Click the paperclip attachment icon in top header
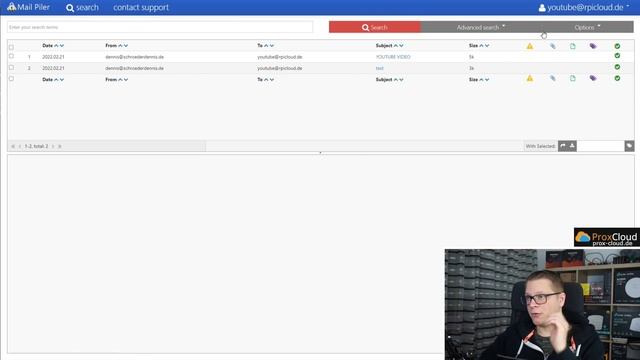This screenshot has height=360, width=640. (x=553, y=46)
